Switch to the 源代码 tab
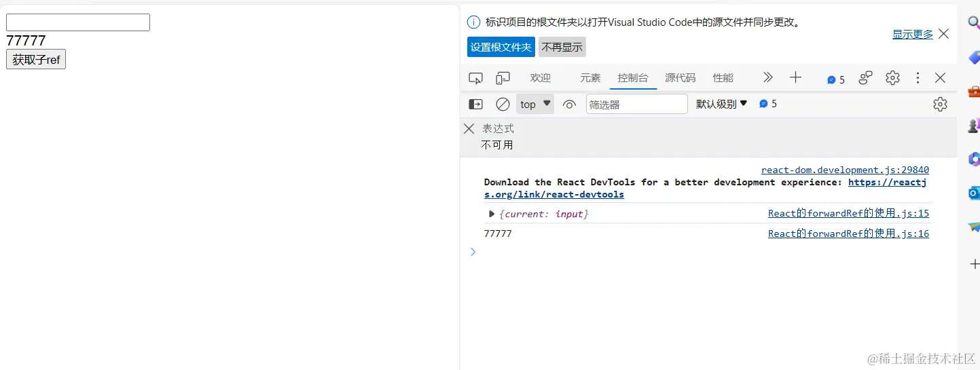Image resolution: width=980 pixels, height=370 pixels. [x=680, y=78]
